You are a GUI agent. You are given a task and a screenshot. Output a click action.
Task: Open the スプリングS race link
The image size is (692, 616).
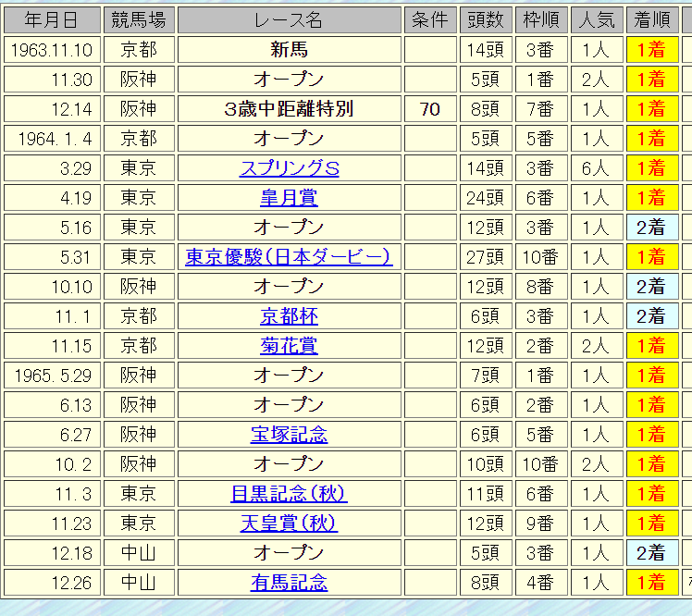[x=289, y=168]
